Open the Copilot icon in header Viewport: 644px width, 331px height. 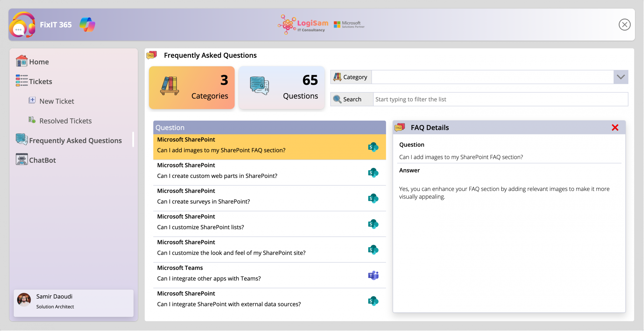click(x=87, y=25)
